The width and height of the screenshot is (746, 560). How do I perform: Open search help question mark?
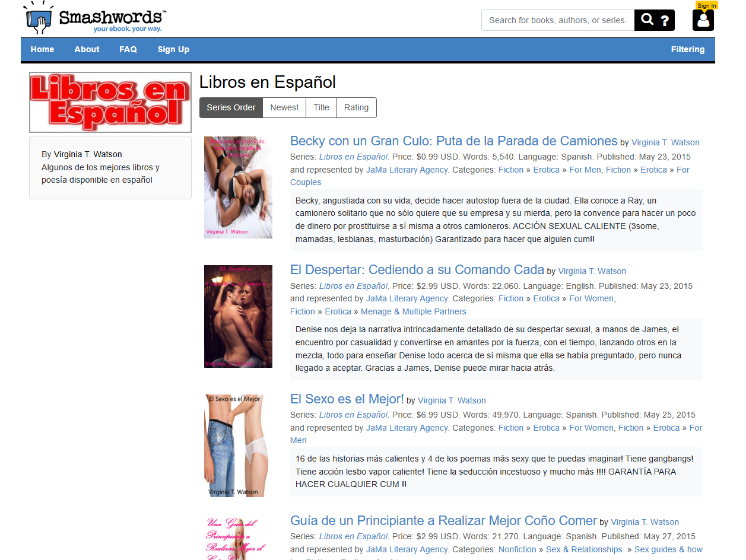pyautogui.click(x=665, y=21)
